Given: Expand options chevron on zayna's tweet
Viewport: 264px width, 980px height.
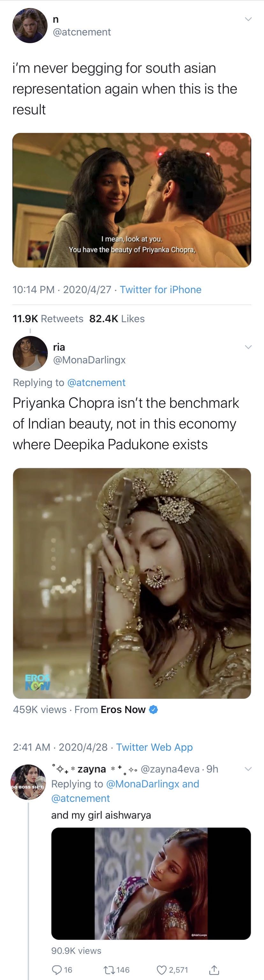Looking at the screenshot, I should (248, 769).
